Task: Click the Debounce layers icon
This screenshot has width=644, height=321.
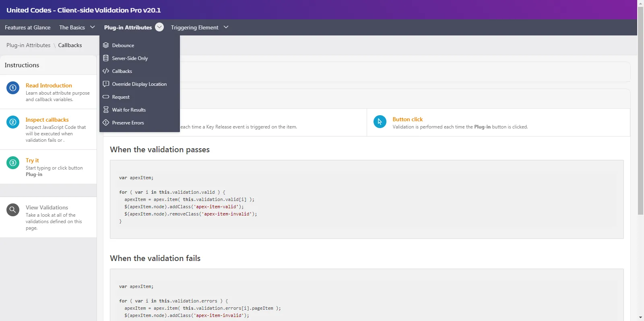Action: tap(106, 45)
